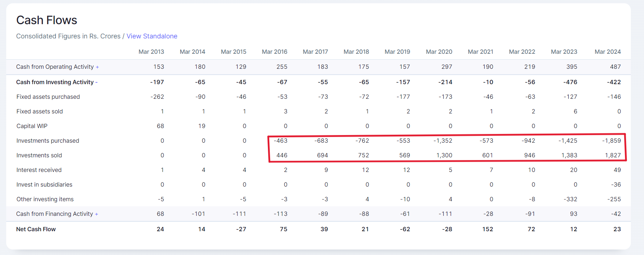The width and height of the screenshot is (644, 255).
Task: Select the Interest received row label
Action: click(x=39, y=170)
